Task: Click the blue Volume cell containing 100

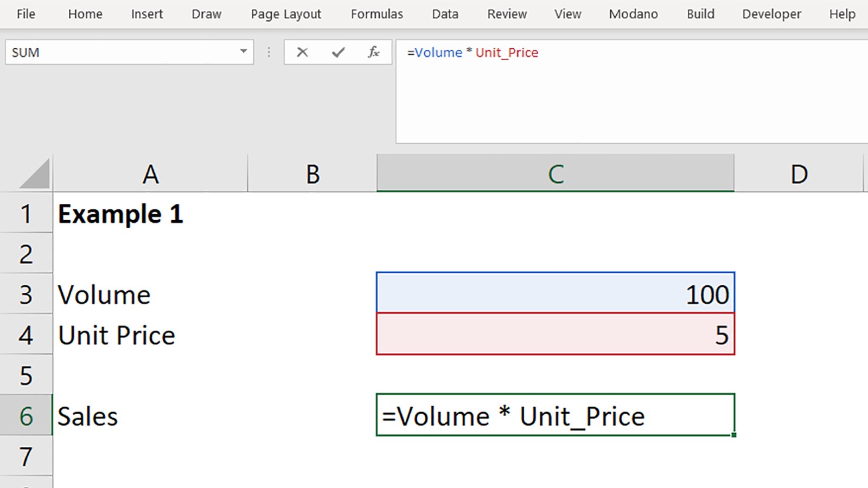Action: (x=555, y=293)
